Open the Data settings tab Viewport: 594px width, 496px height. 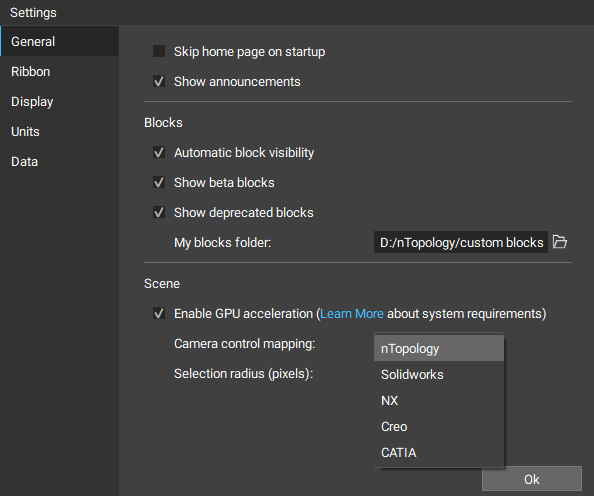[x=59, y=162]
